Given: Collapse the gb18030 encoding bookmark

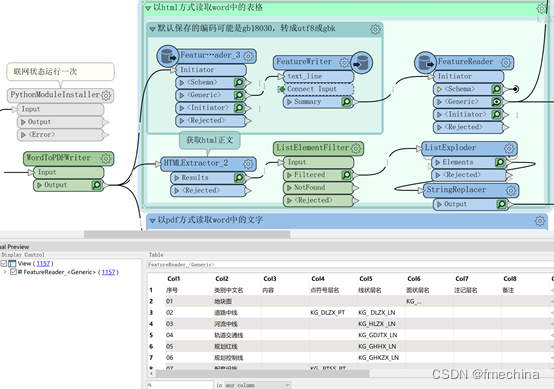Looking at the screenshot, I should [x=152, y=29].
